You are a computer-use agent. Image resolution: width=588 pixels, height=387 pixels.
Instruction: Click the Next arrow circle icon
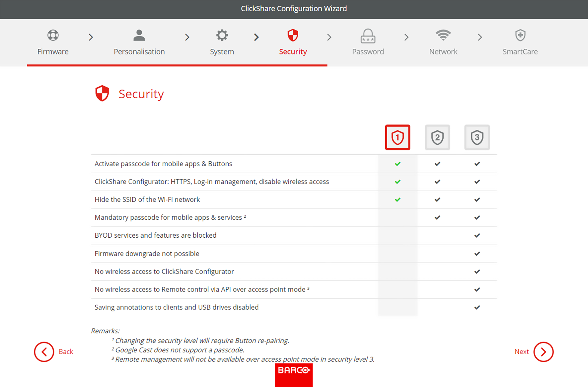pos(544,352)
